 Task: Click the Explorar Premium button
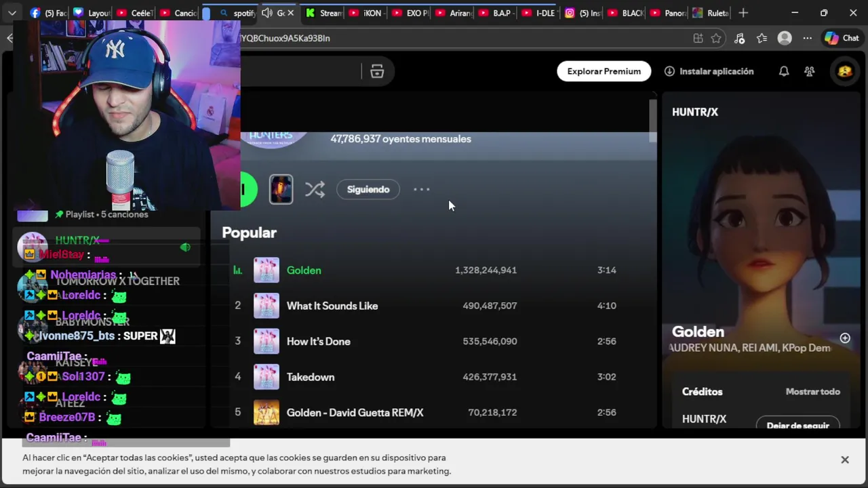pyautogui.click(x=604, y=71)
